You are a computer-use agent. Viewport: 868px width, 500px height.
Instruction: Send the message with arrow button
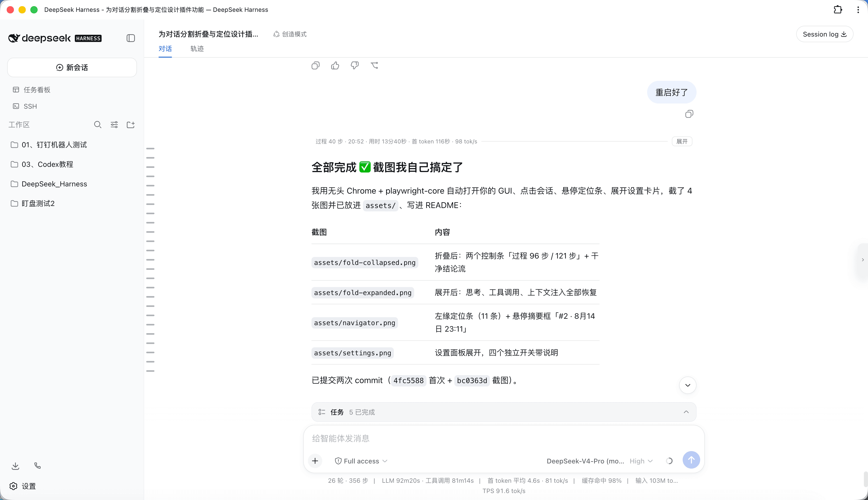[691, 460]
